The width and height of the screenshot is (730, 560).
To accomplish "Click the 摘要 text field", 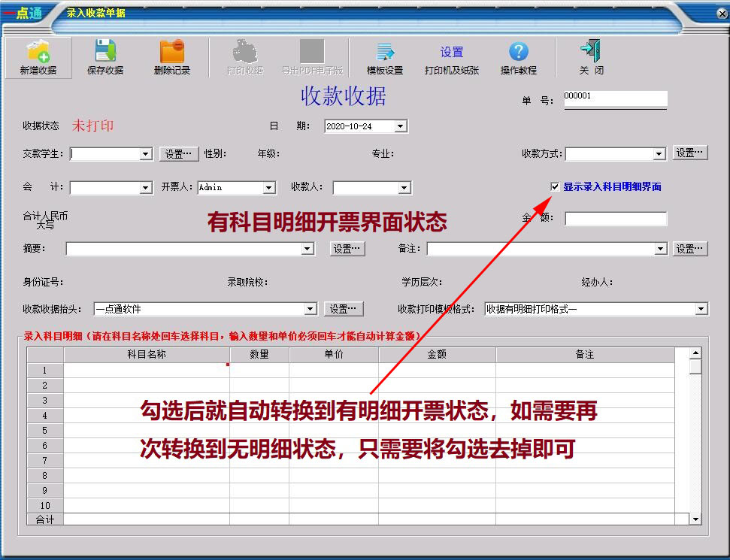I will pos(184,249).
